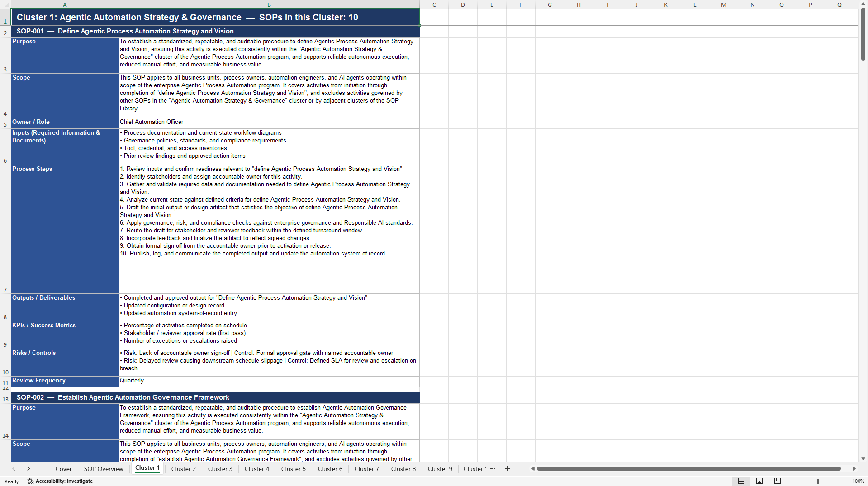Select row 7 header
The width and height of the screenshot is (868, 486).
click(5, 229)
